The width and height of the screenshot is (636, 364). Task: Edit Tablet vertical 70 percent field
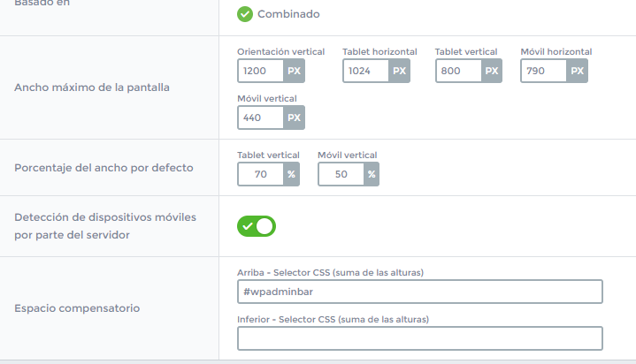click(x=260, y=174)
